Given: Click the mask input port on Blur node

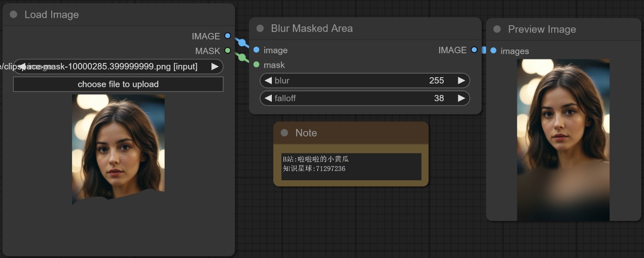Looking at the screenshot, I should [x=257, y=64].
